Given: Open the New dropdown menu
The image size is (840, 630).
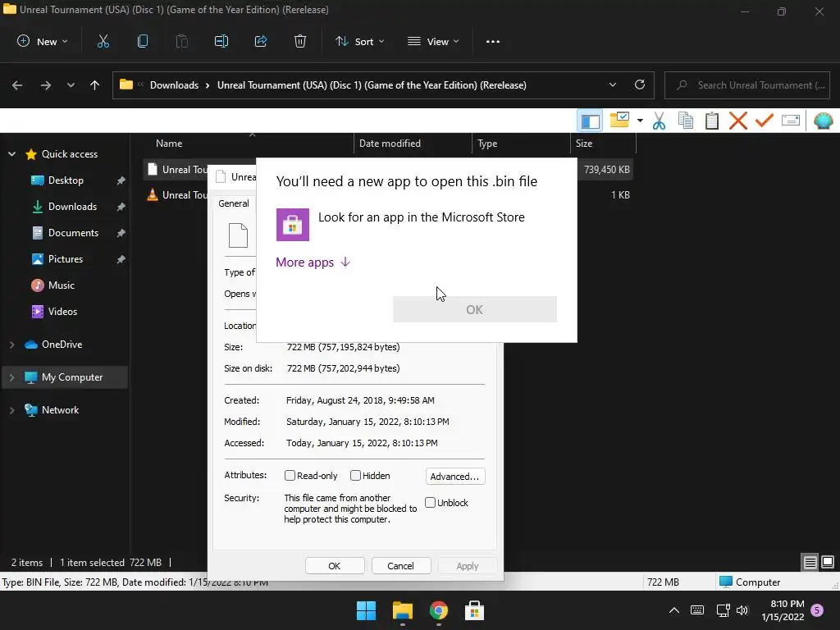Looking at the screenshot, I should (x=43, y=41).
